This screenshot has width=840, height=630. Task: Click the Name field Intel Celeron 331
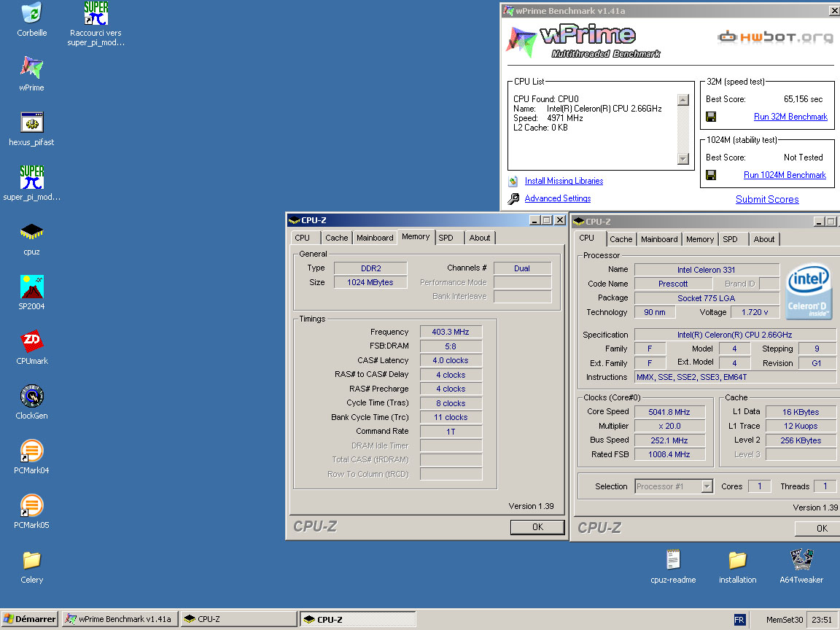[x=706, y=270]
